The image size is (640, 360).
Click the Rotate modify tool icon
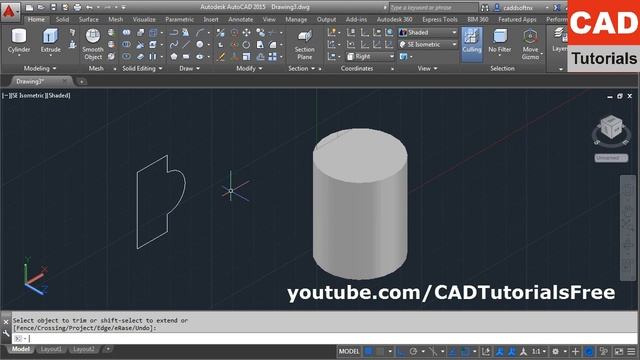[x=247, y=44]
